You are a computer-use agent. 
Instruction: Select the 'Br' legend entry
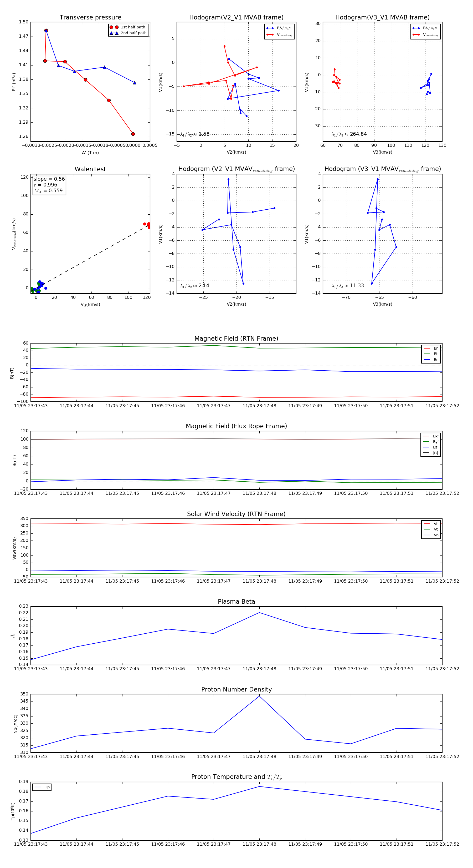[x=431, y=349]
